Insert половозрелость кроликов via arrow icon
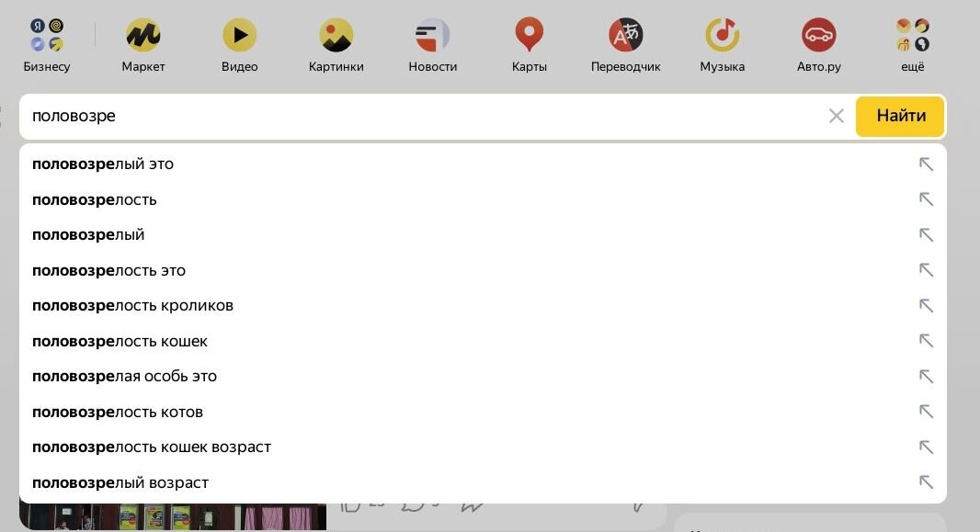The image size is (980, 532). pos(926,305)
